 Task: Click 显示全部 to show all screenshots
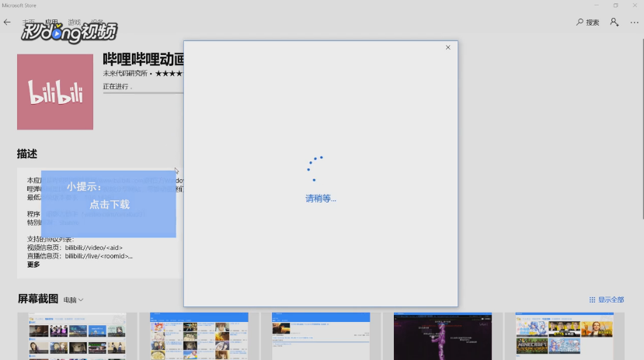click(607, 299)
